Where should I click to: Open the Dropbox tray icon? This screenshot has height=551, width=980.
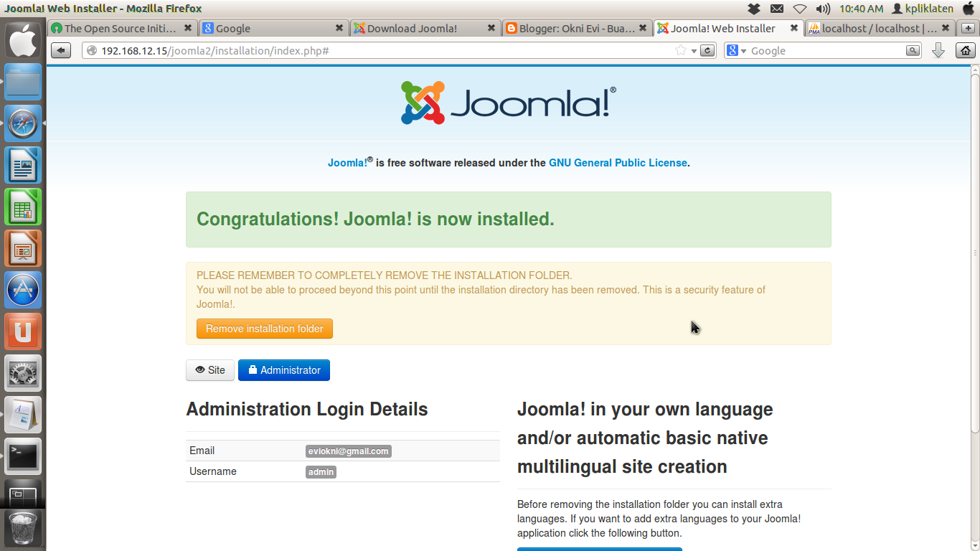(x=753, y=9)
